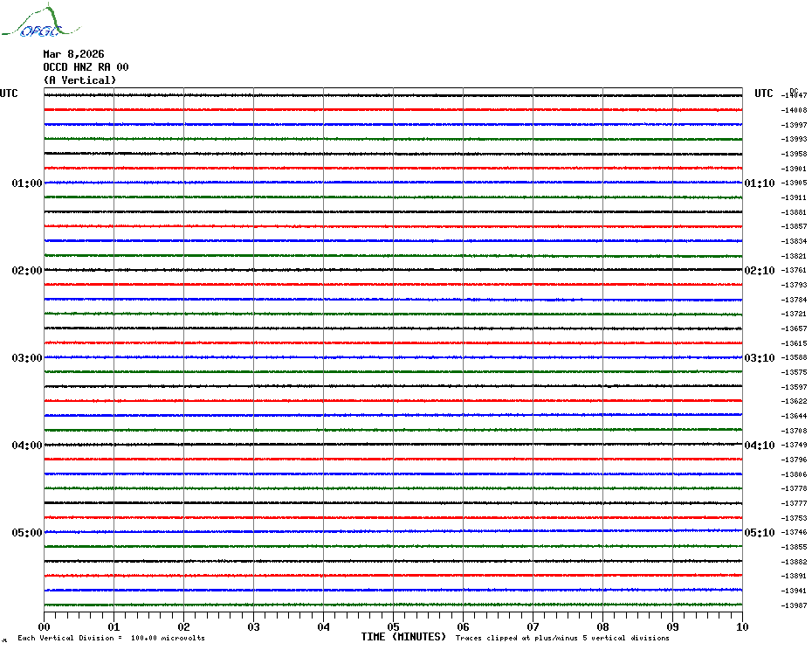Click the 02:10 time label on right axis
The image size is (812, 650).
pos(758,271)
